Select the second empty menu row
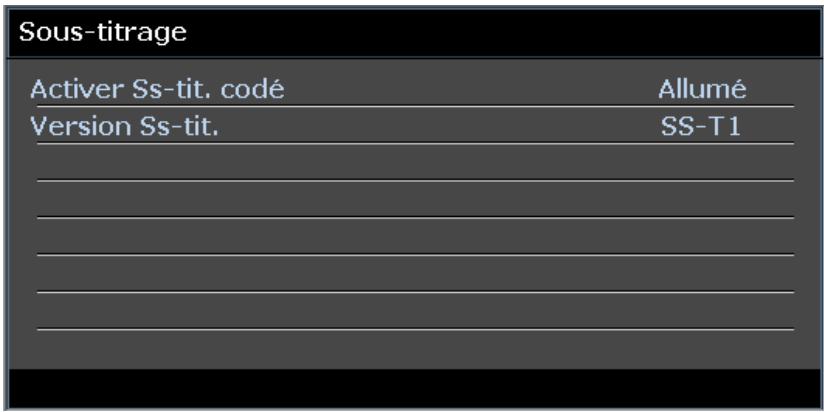The image size is (824, 412). point(414,200)
